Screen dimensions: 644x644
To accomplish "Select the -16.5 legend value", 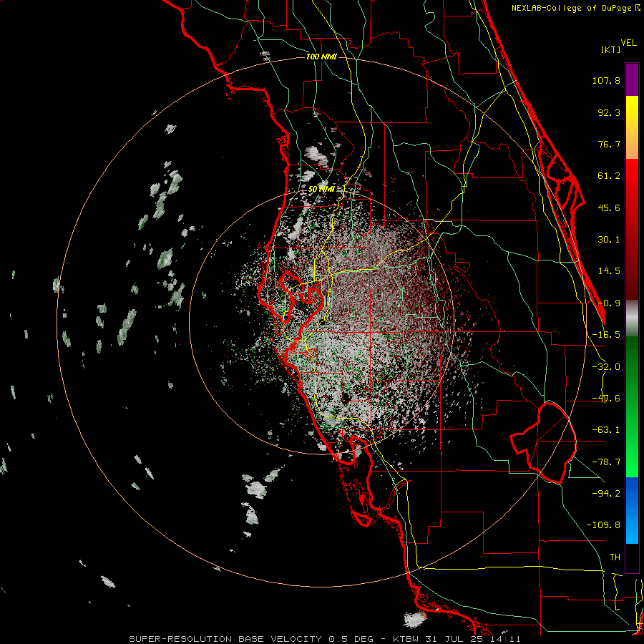I will (606, 335).
